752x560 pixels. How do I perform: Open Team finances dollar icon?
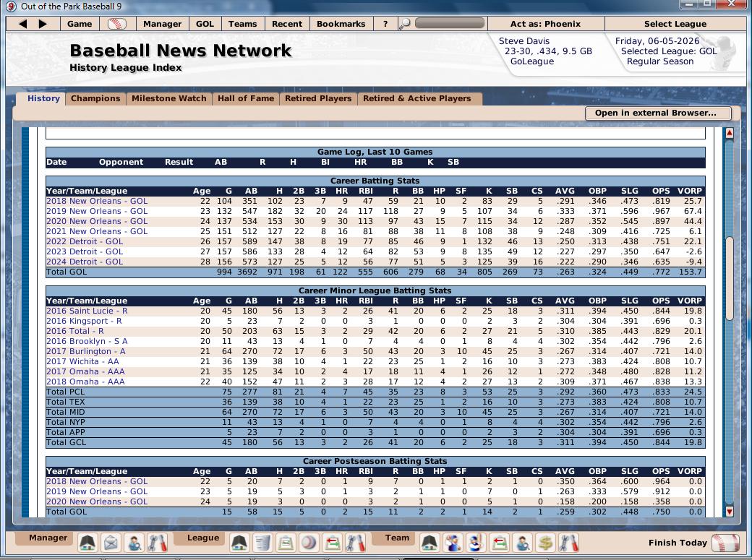point(546,542)
